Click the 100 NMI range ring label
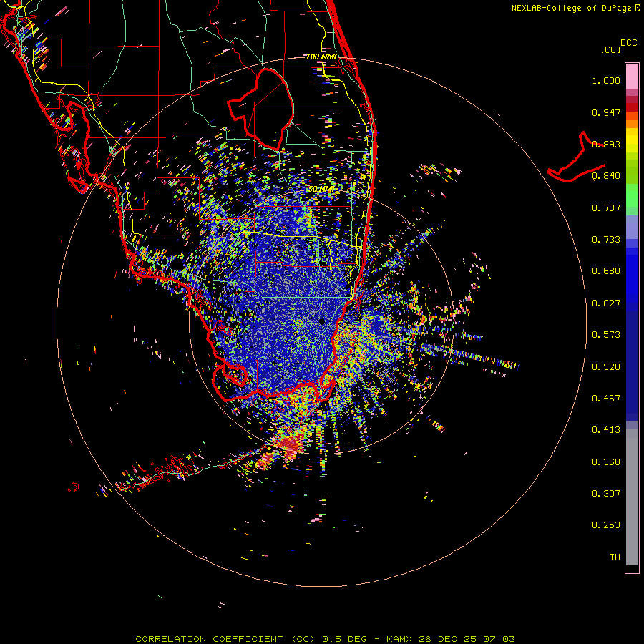Viewport: 644px width, 644px height. pos(321,57)
